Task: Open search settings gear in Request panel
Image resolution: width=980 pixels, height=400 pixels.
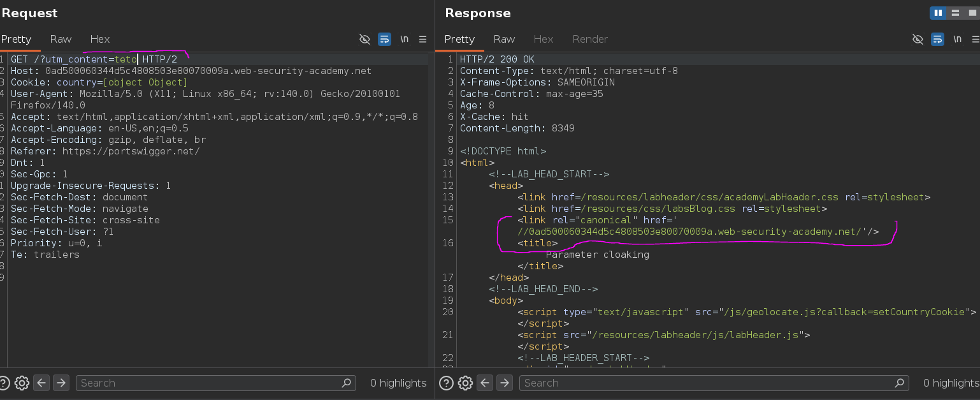Action: tap(22, 383)
